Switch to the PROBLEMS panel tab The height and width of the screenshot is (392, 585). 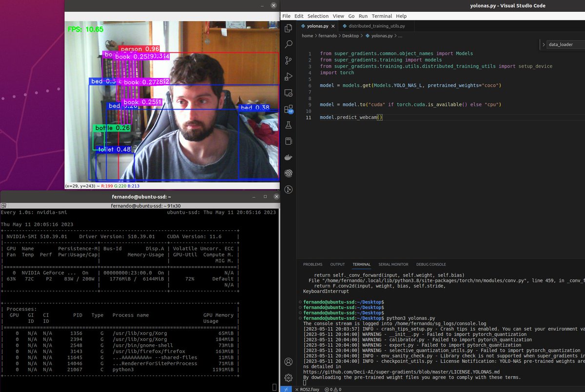point(312,264)
